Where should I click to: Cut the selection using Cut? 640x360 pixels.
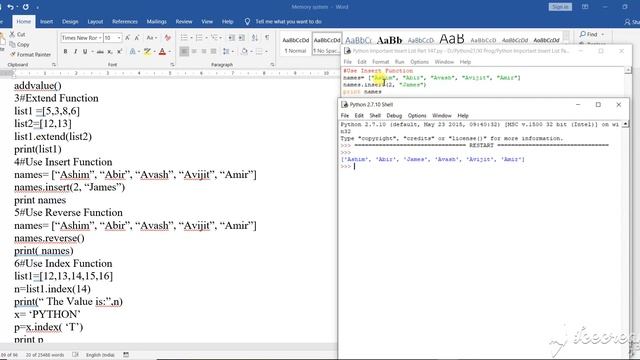click(x=18, y=34)
